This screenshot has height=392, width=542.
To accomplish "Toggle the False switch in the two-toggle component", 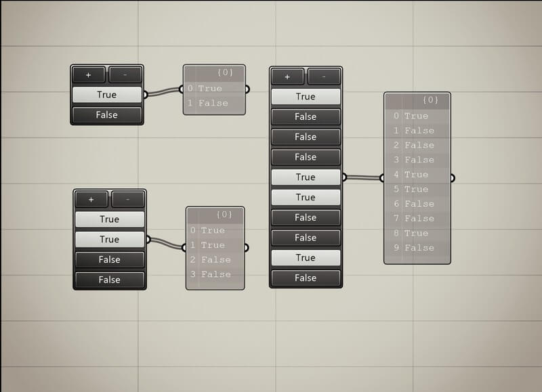I will pyautogui.click(x=107, y=115).
